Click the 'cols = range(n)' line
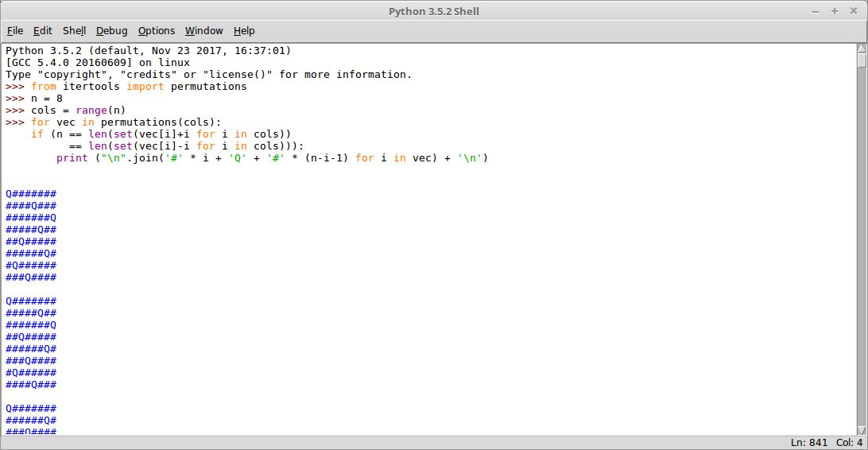The height and width of the screenshot is (450, 868). click(79, 111)
